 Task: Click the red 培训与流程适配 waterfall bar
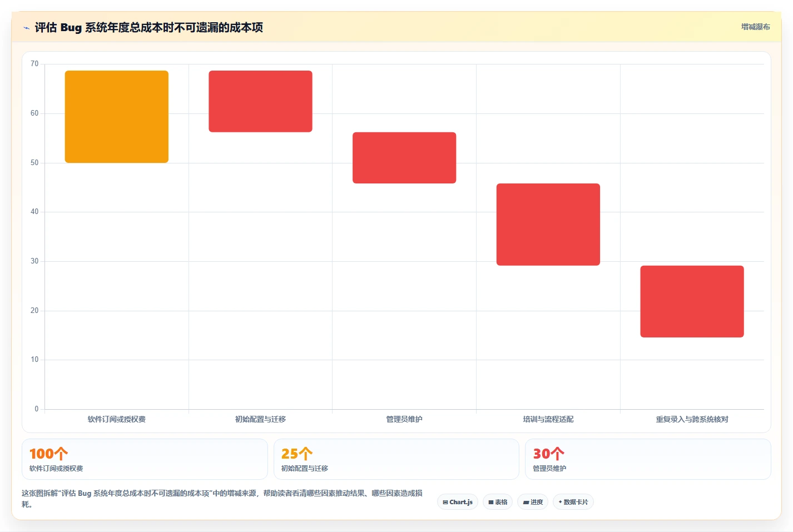(x=548, y=225)
